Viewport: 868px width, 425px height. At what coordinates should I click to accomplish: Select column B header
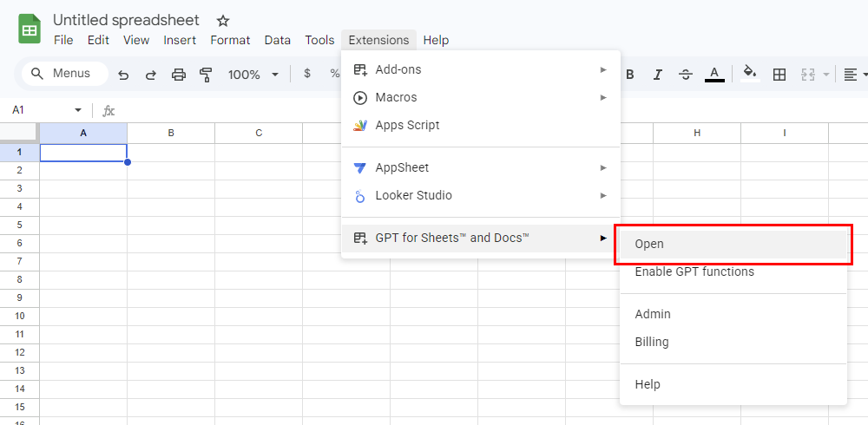coord(171,134)
